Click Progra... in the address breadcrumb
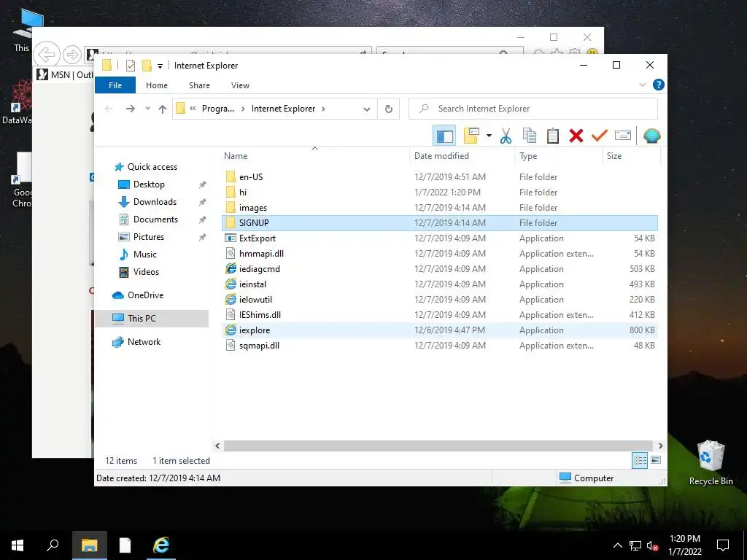This screenshot has height=560, width=747. pos(217,109)
